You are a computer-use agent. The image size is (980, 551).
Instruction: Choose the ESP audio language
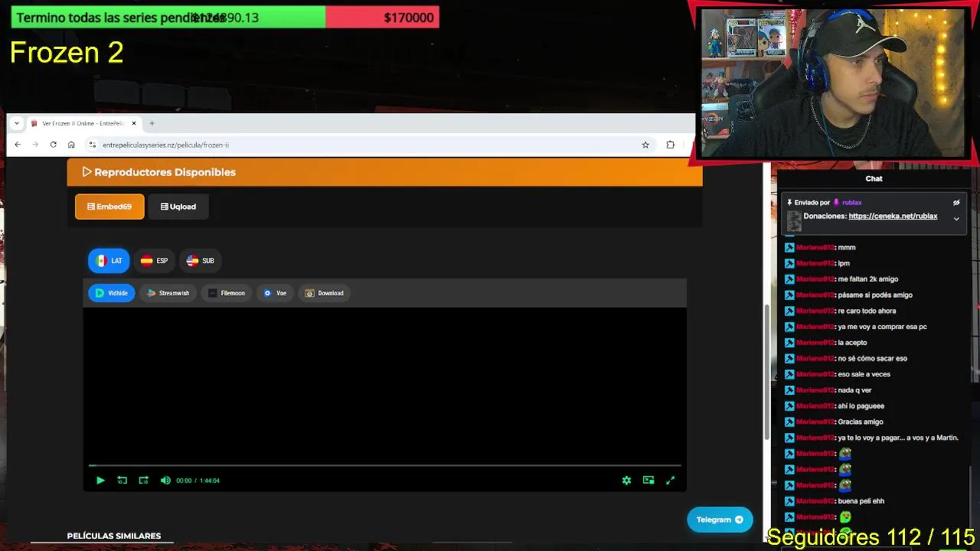tap(154, 261)
